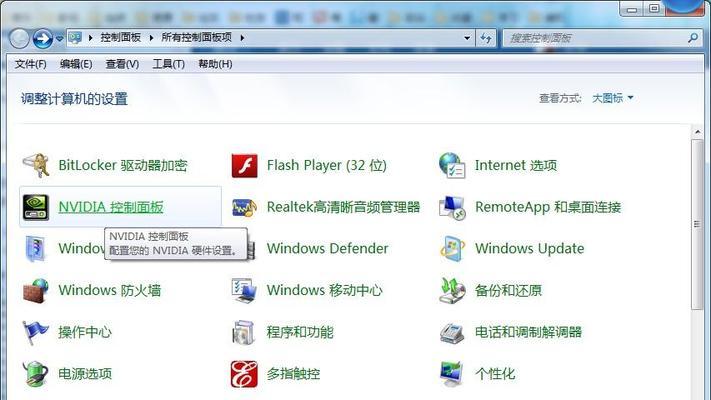The width and height of the screenshot is (711, 400).
Task: Open the Windows 防火墙 brick wall icon
Action: (36, 290)
